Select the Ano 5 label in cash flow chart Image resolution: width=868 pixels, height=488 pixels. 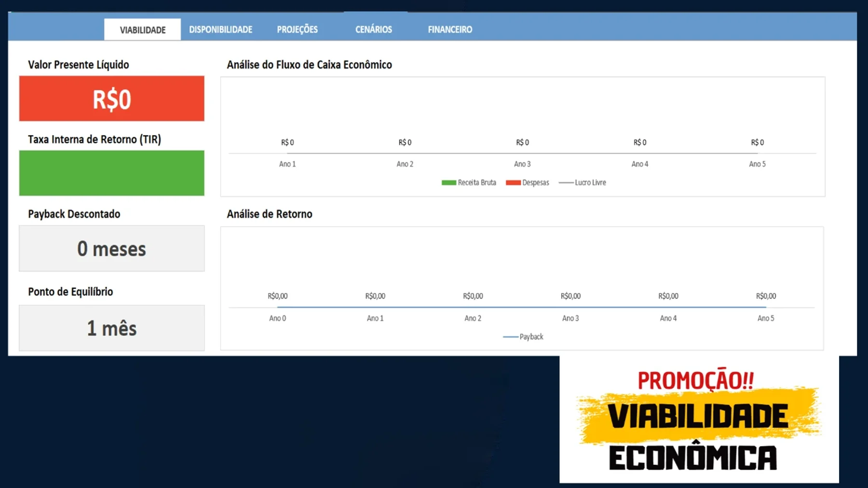(x=757, y=164)
